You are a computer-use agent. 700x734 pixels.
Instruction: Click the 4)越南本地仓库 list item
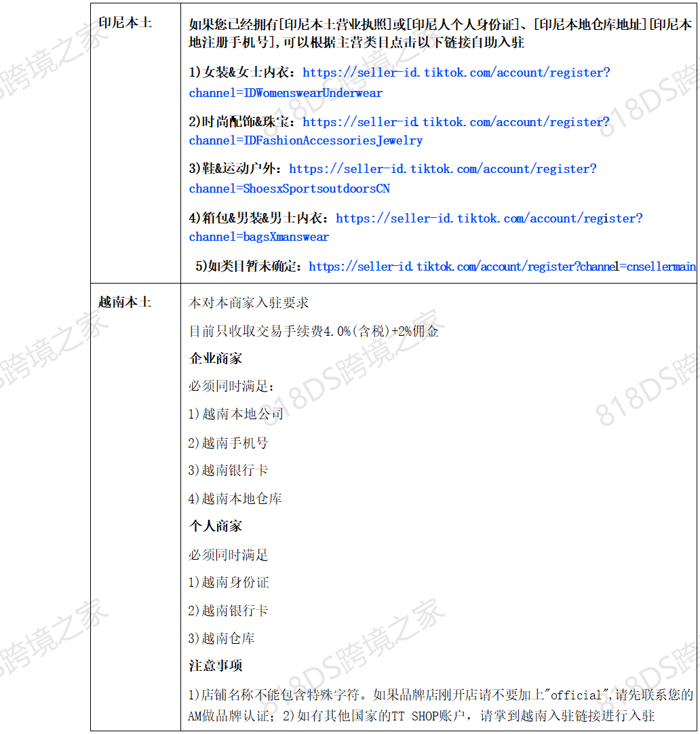pyautogui.click(x=235, y=499)
